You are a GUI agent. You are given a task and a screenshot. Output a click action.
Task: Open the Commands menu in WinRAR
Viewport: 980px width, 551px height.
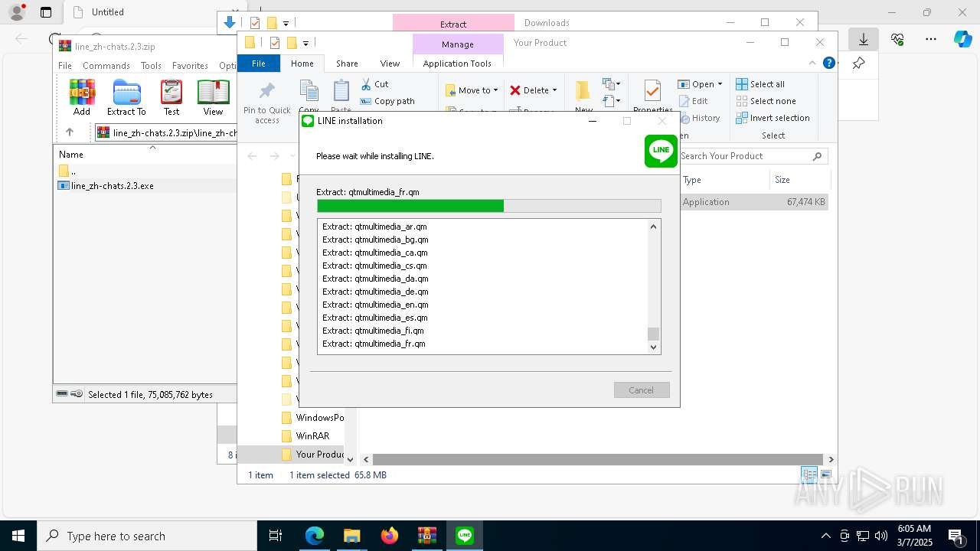106,66
